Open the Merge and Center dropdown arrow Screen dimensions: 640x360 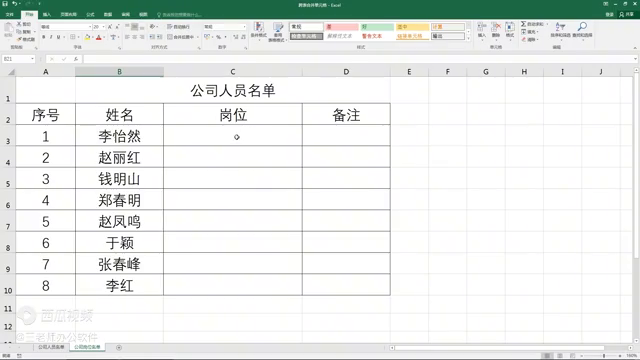pos(198,37)
